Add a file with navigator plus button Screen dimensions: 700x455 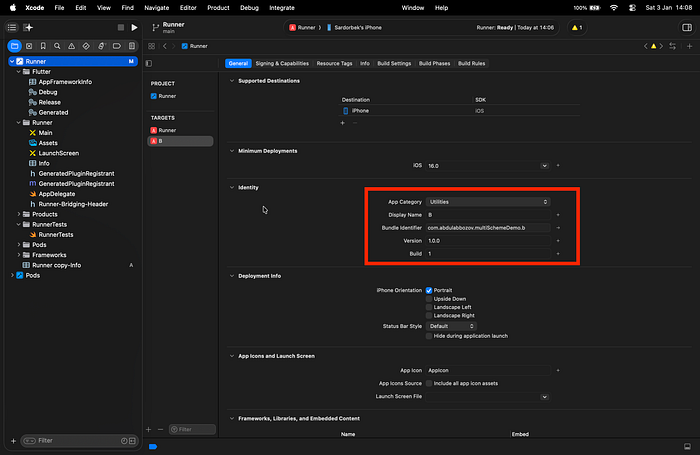(13, 441)
